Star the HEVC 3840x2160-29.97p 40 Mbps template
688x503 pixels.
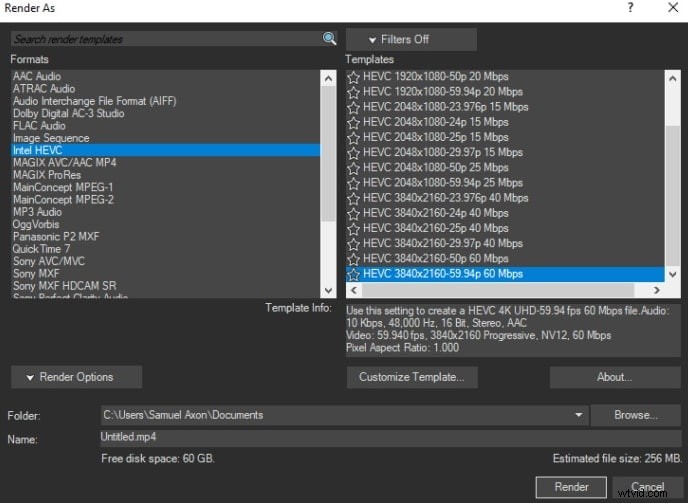(x=354, y=244)
